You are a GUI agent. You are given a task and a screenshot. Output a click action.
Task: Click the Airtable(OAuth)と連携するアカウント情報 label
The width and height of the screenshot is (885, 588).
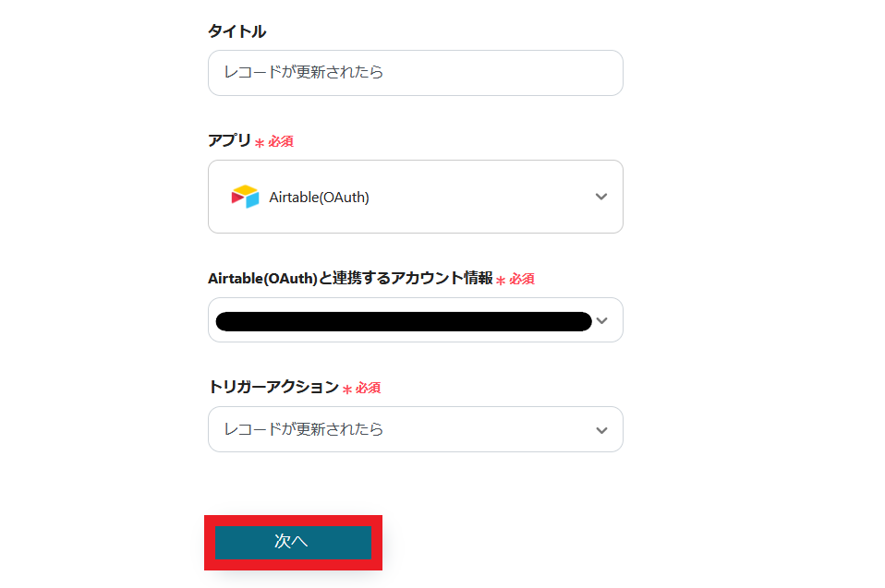tap(350, 278)
